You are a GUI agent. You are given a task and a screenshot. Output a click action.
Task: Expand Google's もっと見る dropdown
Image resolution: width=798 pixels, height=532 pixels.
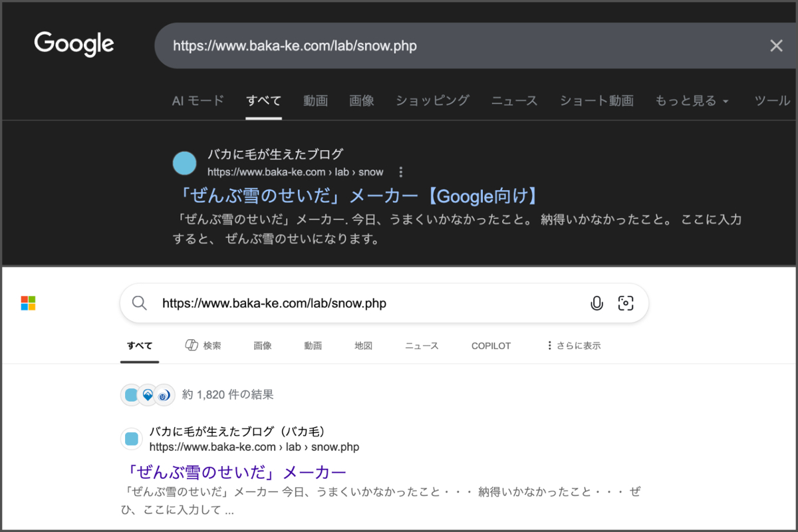pos(692,101)
